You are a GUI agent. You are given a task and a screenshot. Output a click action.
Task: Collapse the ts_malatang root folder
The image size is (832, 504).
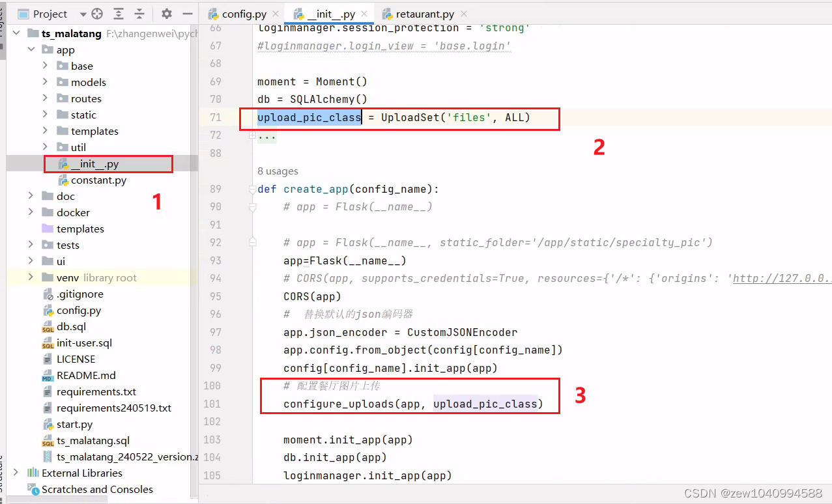pyautogui.click(x=16, y=33)
